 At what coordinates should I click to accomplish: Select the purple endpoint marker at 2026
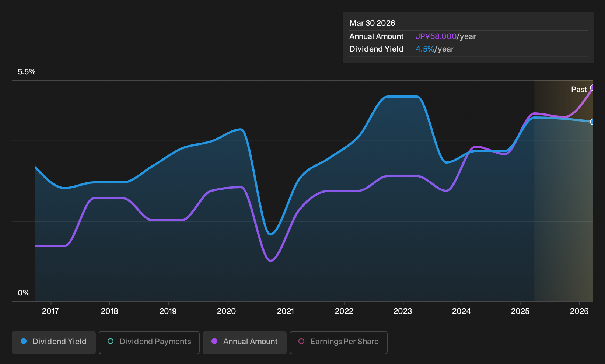click(592, 88)
